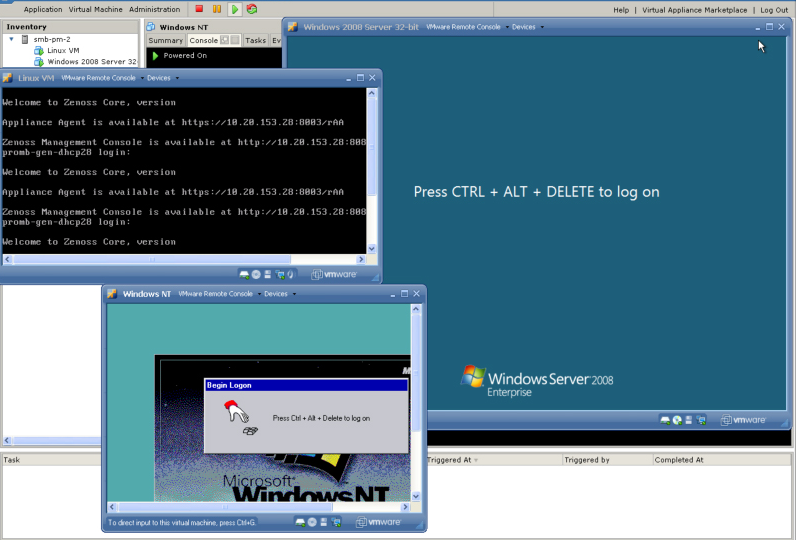This screenshot has width=797, height=540.
Task: Open VMware Remote Console dropdown in Windows NT window
Action: pyautogui.click(x=220, y=294)
